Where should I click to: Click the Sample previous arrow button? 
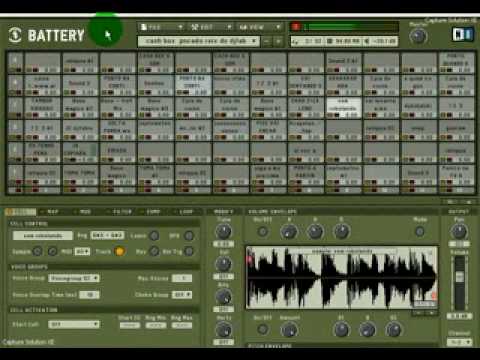pos(37,251)
